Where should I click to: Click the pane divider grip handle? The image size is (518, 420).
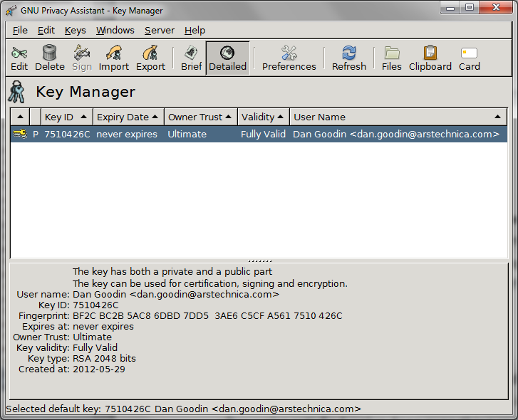coord(259,261)
